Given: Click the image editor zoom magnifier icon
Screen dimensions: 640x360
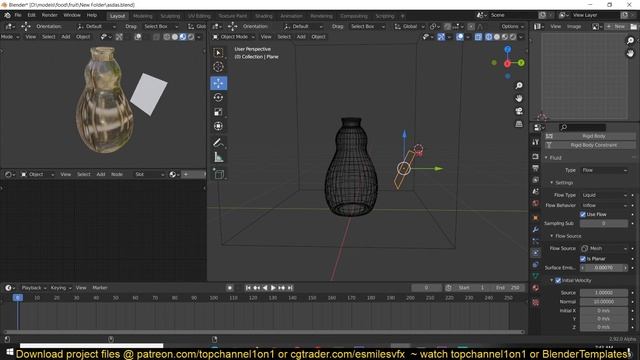Looking at the screenshot, I should point(630,40).
